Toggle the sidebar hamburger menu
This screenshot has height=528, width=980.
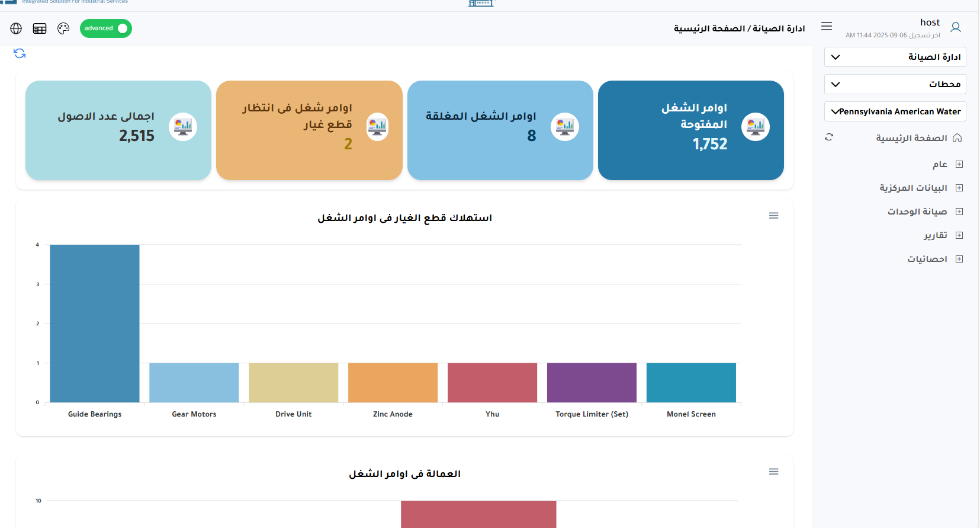tap(827, 26)
